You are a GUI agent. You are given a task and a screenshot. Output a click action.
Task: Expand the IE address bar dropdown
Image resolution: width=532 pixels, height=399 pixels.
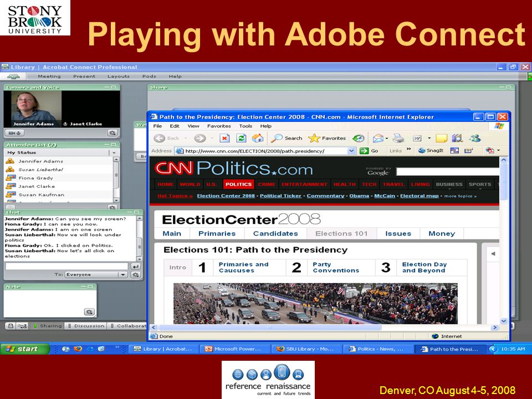351,151
